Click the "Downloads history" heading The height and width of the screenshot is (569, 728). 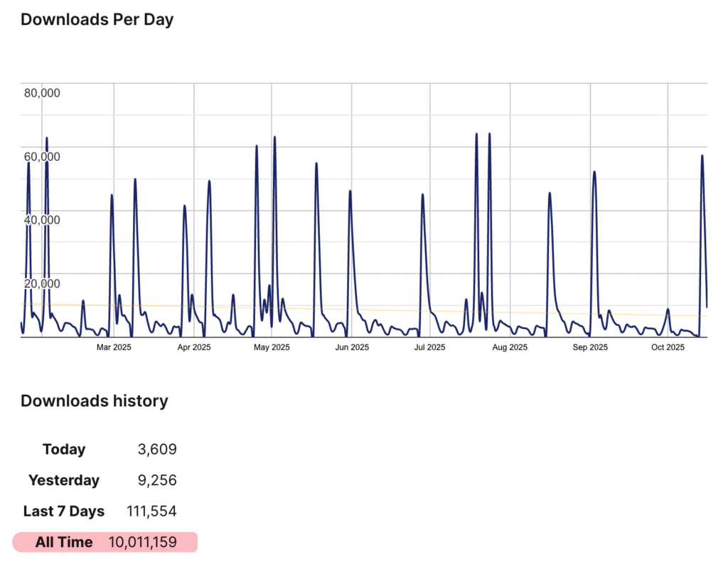pos(94,401)
